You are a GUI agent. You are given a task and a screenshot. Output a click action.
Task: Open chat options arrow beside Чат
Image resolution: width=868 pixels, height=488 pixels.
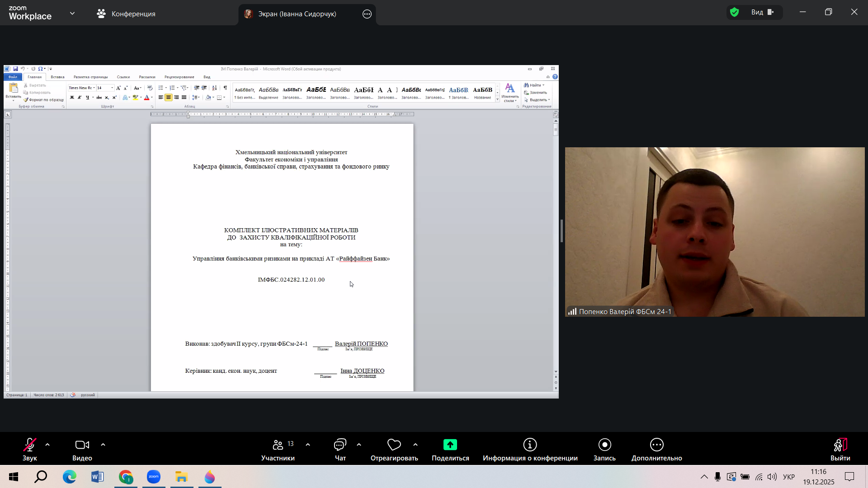(359, 445)
